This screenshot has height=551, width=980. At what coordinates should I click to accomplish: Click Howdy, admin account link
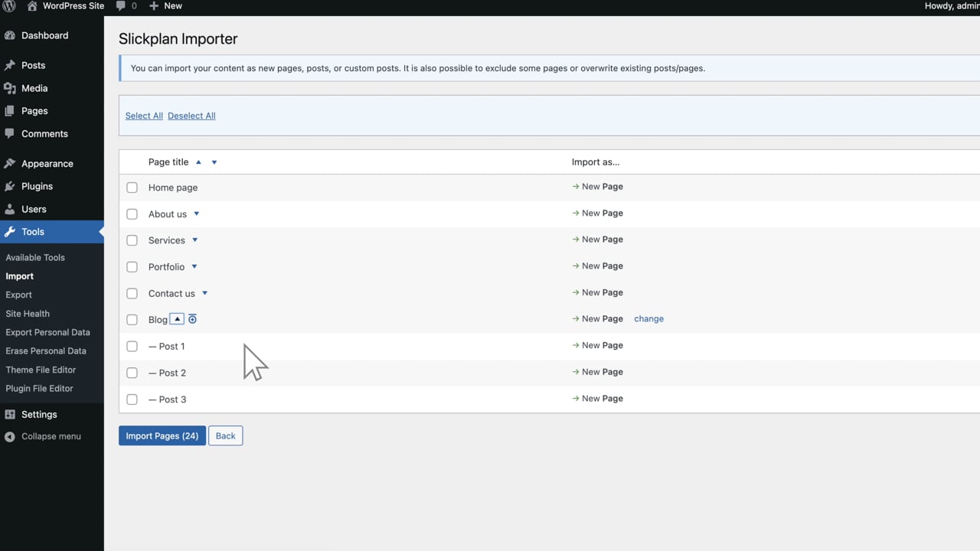952,5
